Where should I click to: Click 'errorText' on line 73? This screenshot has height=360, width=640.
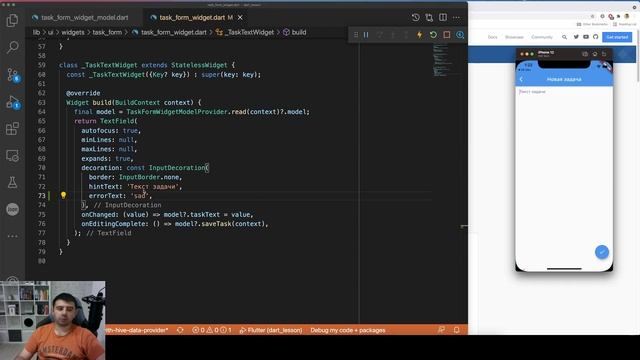pyautogui.click(x=107, y=196)
